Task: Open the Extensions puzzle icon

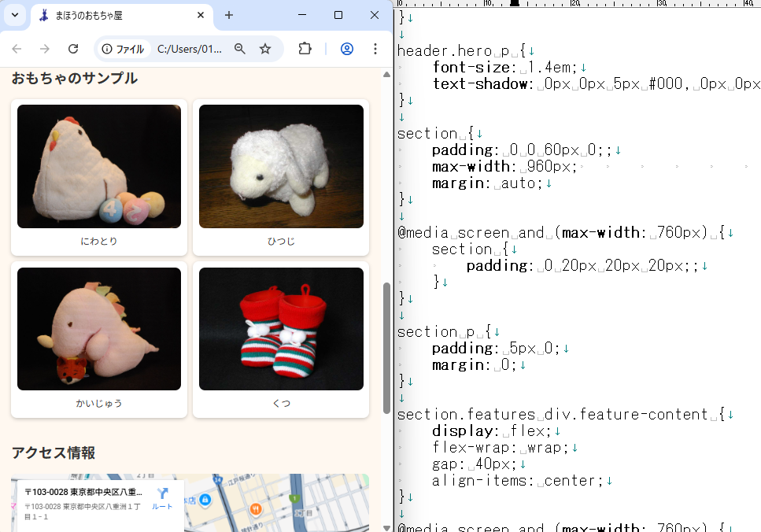Action: [x=305, y=49]
